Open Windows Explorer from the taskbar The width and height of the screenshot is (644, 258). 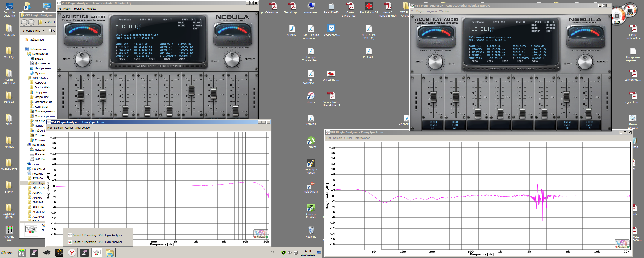pos(110,253)
